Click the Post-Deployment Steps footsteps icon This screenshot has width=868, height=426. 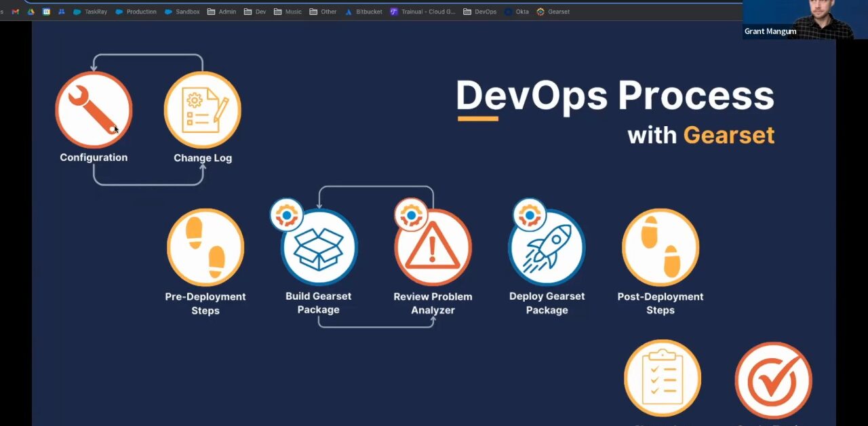(660, 246)
